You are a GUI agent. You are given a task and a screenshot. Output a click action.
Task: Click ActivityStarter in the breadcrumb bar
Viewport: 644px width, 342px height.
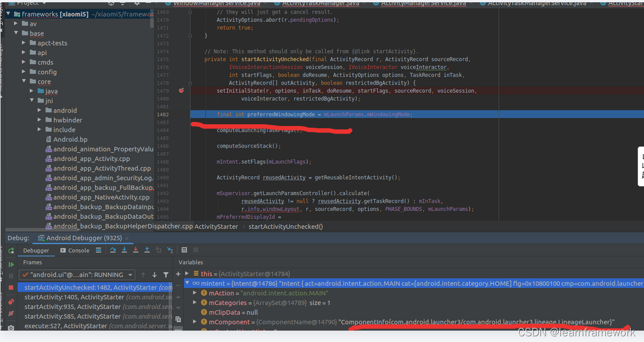pyautogui.click(x=216, y=226)
